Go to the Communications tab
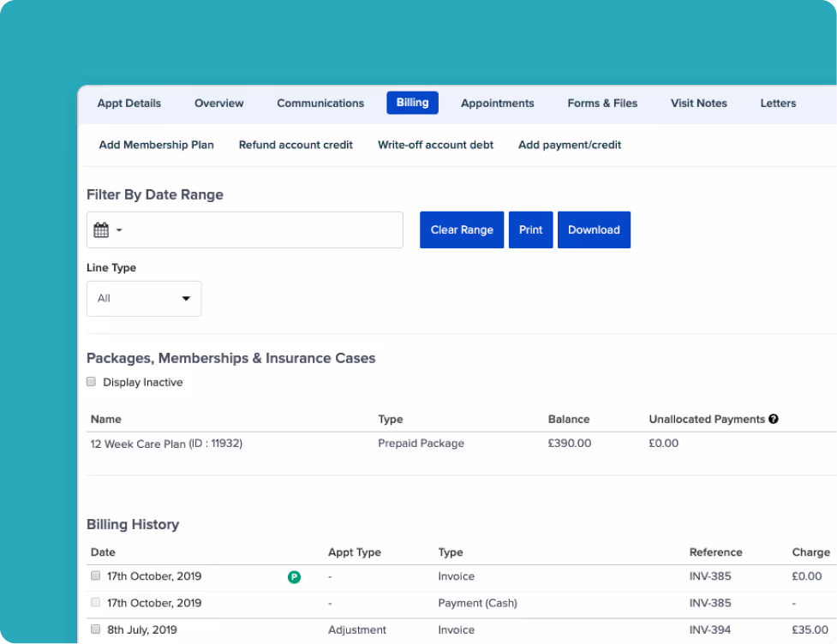The height and width of the screenshot is (644, 837). click(x=320, y=103)
